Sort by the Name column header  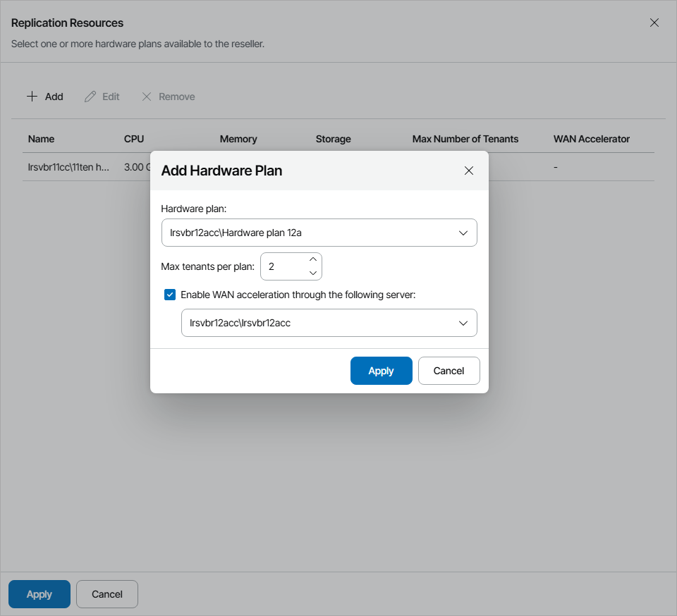[x=41, y=139]
